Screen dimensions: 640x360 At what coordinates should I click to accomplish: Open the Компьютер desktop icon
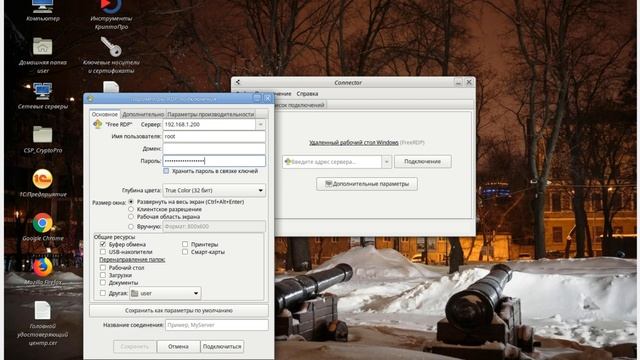(42, 10)
